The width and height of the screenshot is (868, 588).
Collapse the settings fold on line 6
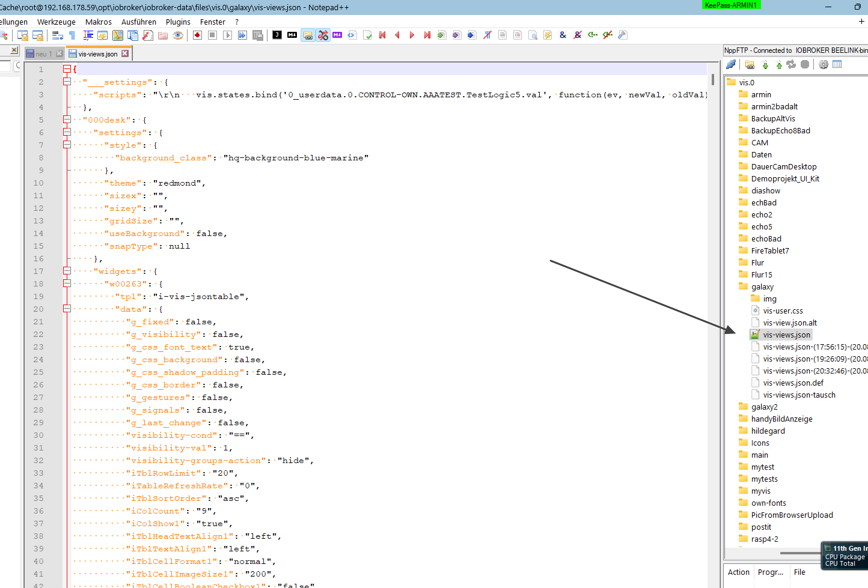(x=67, y=132)
